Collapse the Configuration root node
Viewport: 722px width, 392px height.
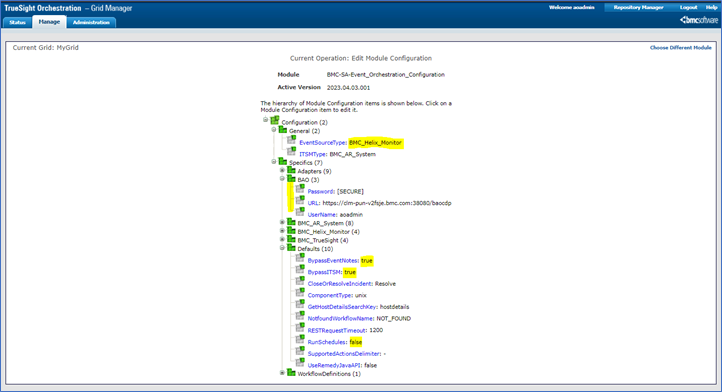click(x=266, y=120)
